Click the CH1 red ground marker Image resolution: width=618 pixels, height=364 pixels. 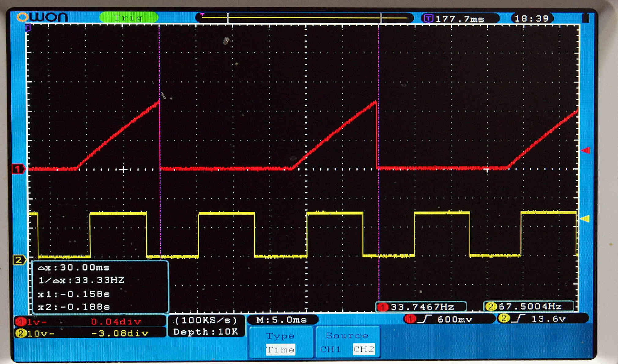18,169
